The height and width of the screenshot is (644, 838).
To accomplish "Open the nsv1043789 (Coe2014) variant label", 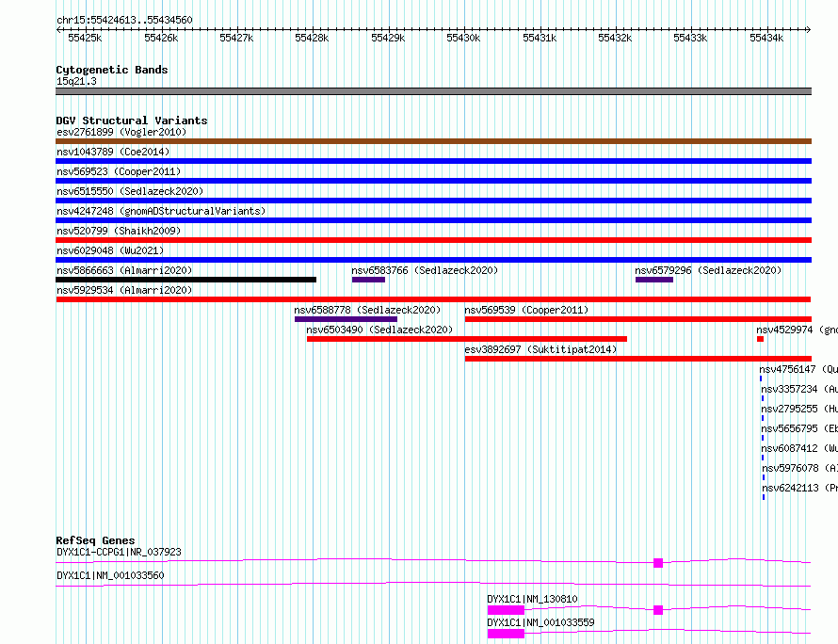I will (x=113, y=152).
